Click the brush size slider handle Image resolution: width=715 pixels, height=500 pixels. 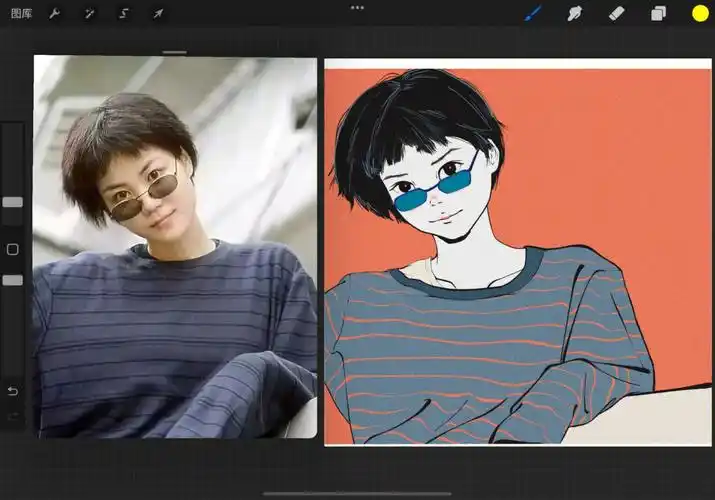pyautogui.click(x=13, y=202)
